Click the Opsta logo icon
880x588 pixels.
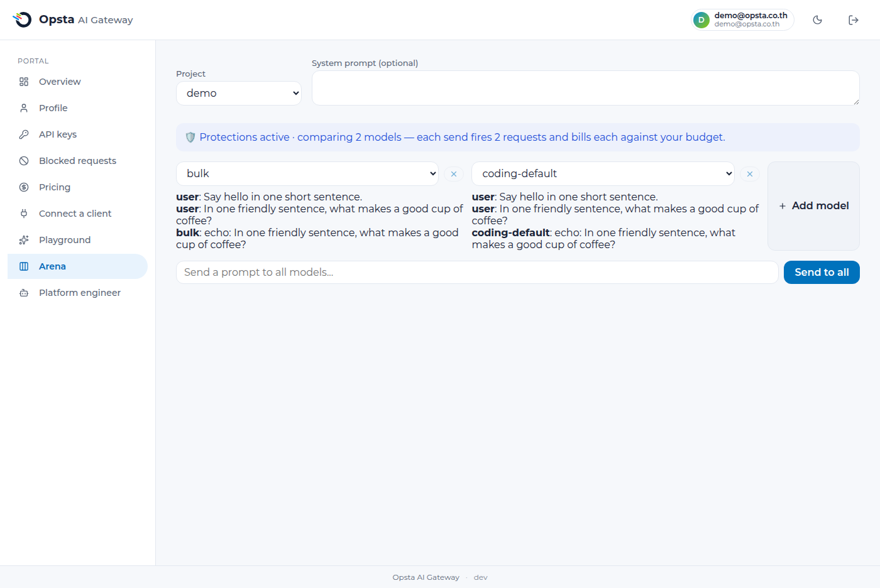[22, 19]
